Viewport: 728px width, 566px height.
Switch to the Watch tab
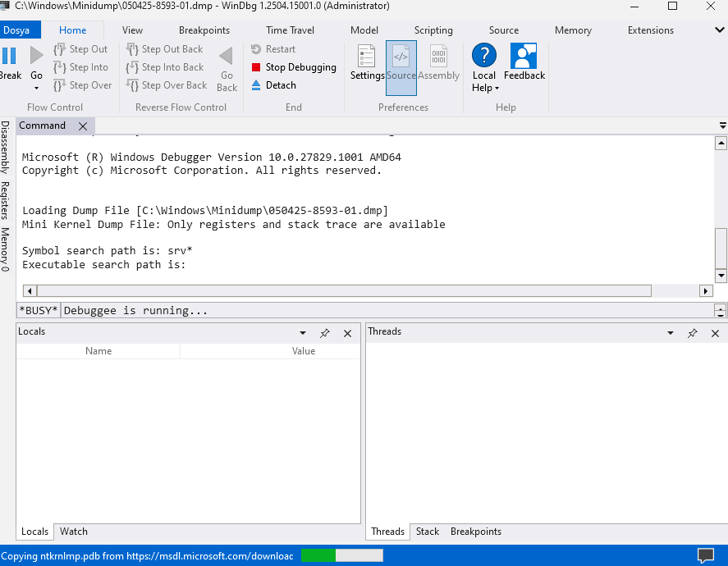point(73,532)
